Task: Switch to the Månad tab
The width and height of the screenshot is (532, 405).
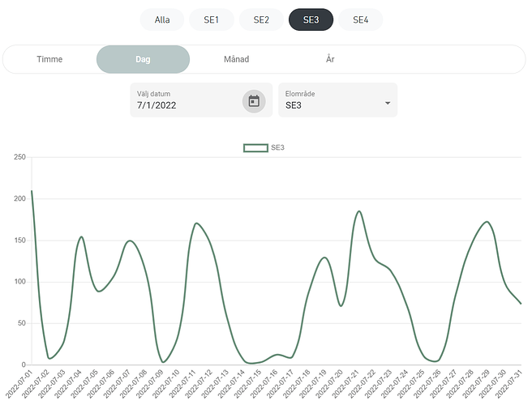Action: coord(236,59)
